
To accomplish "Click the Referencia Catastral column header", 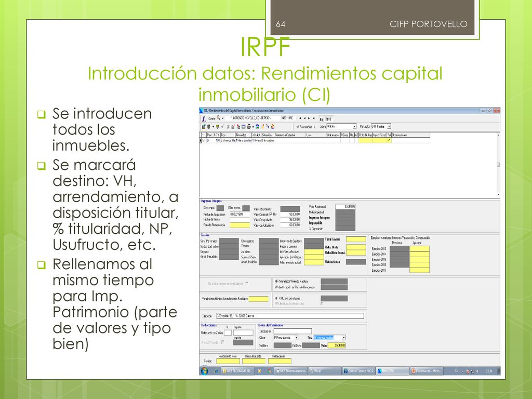I will pos(290,135).
